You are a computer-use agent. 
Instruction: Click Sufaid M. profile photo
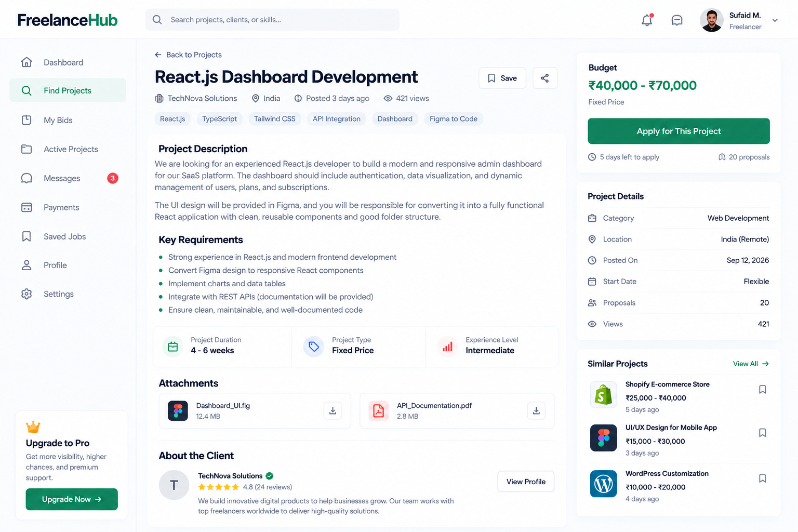coord(712,20)
